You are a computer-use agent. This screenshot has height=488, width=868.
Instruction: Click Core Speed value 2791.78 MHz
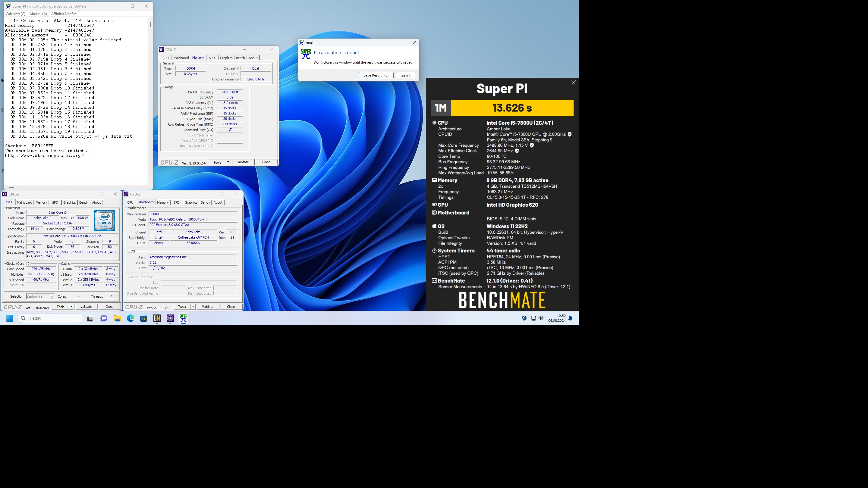click(x=41, y=269)
